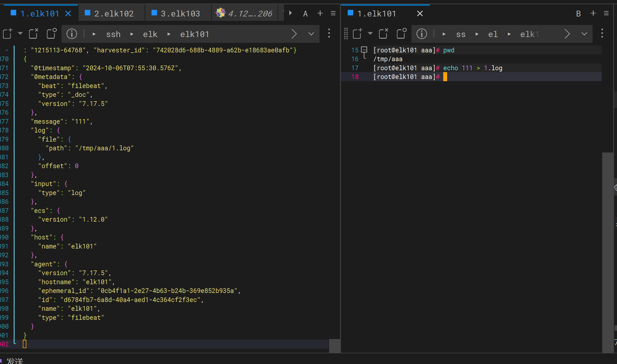Open left address bar dropdown chevron
617x364 pixels.
coord(311,34)
